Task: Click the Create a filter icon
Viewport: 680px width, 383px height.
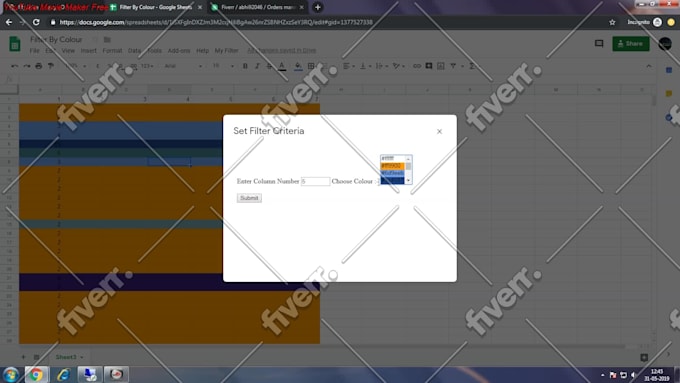Action: point(453,66)
